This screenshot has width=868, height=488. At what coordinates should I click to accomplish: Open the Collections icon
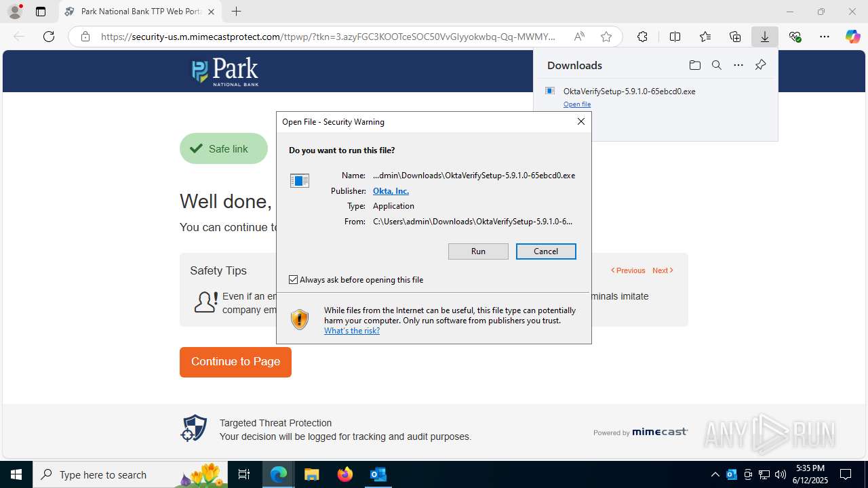735,37
